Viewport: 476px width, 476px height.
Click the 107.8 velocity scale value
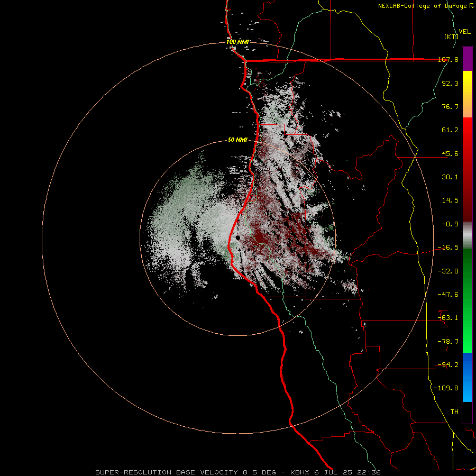point(448,59)
